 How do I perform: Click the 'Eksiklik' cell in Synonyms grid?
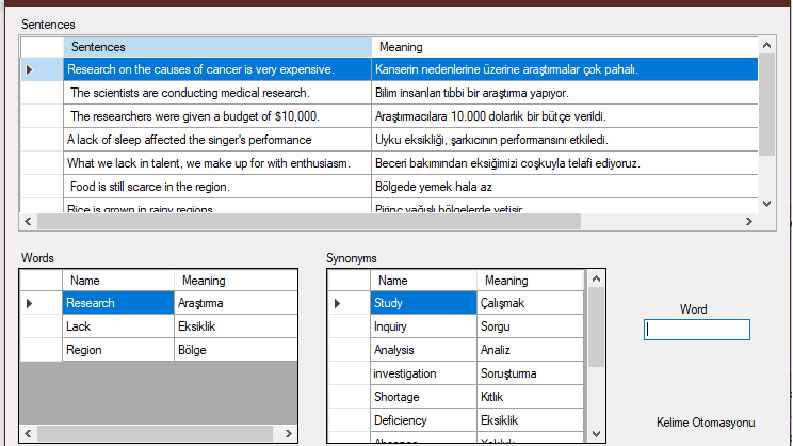click(x=531, y=420)
